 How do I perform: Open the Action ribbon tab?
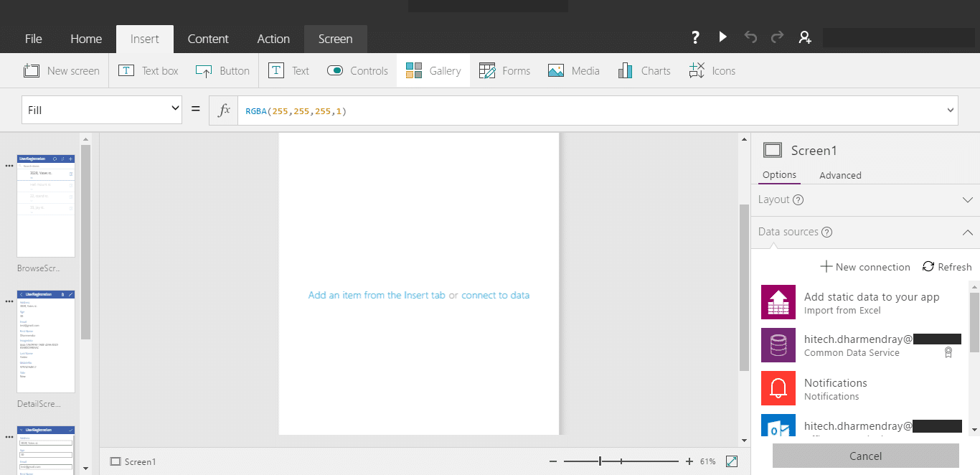coord(273,39)
